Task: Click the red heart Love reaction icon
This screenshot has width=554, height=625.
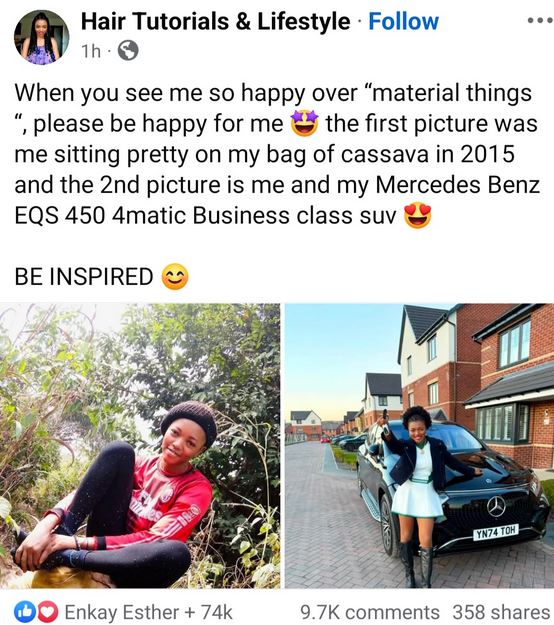Action: pos(48,612)
